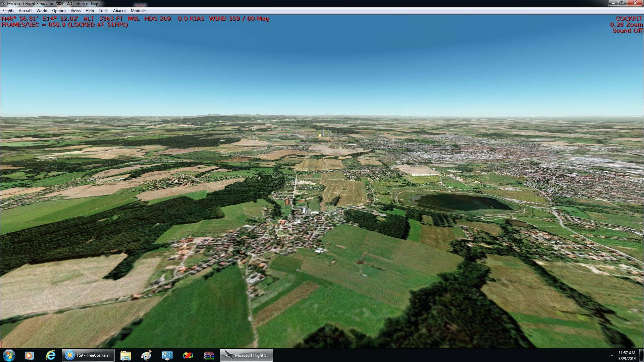Close the Flight Simulator window
Viewport: 644px width, 362px height.
tap(635, 3)
